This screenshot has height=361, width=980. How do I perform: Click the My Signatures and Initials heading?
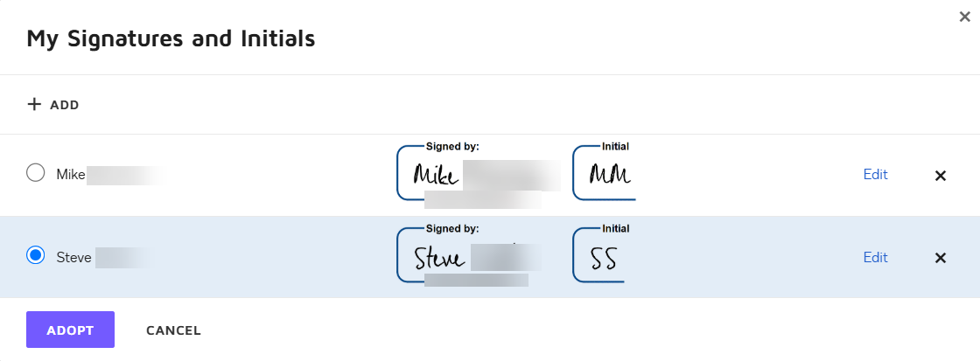click(x=171, y=38)
